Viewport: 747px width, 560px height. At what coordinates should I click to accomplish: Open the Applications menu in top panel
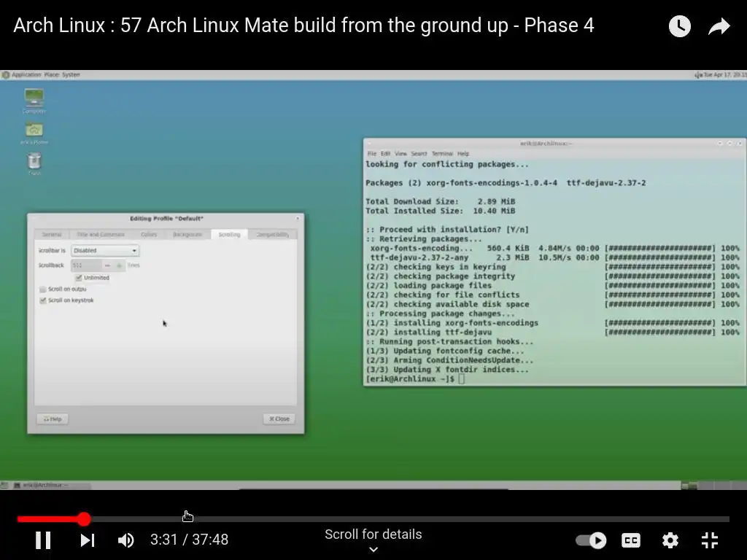26,75
